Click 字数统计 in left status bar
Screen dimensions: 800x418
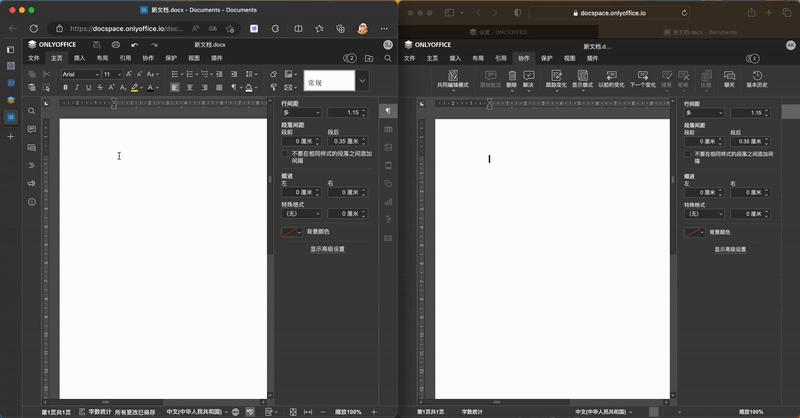(x=97, y=411)
